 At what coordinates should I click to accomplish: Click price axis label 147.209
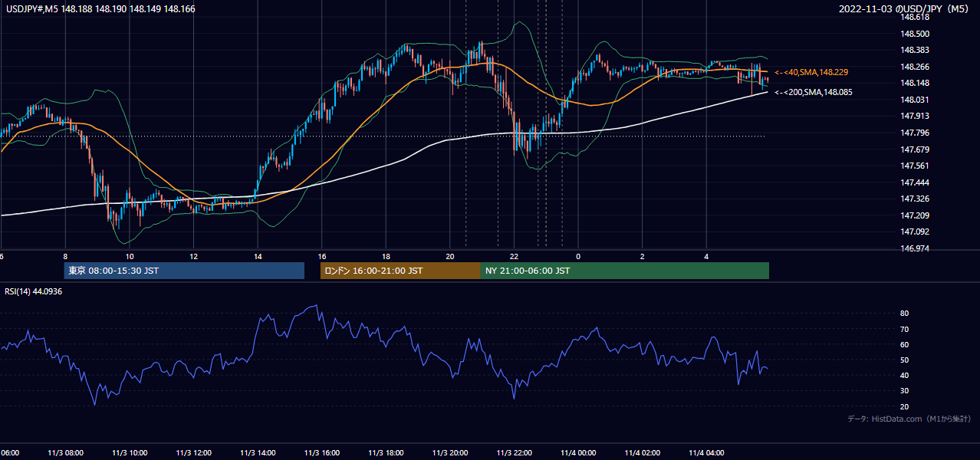tap(916, 215)
